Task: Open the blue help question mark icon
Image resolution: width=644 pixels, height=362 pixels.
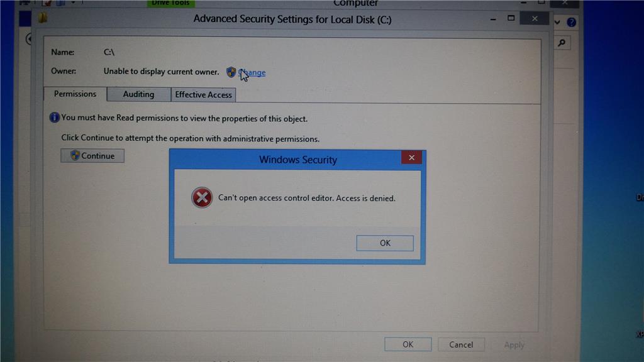Action: [x=571, y=22]
